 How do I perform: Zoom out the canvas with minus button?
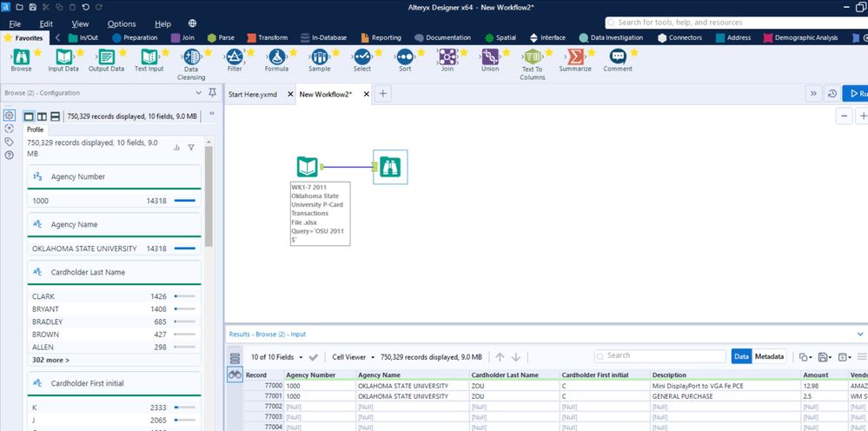click(844, 116)
